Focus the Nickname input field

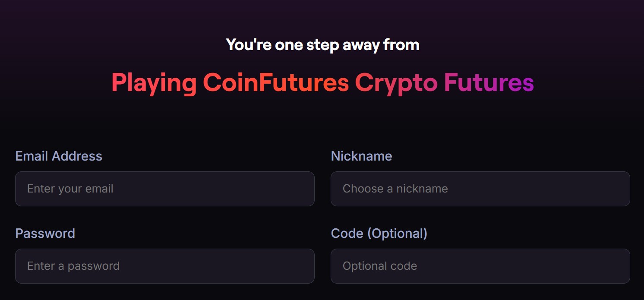480,189
